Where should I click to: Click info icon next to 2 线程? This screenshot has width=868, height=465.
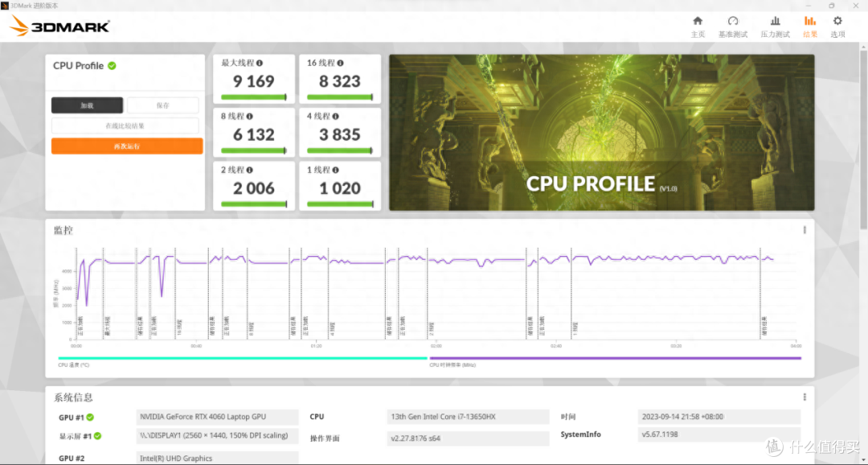(x=250, y=170)
